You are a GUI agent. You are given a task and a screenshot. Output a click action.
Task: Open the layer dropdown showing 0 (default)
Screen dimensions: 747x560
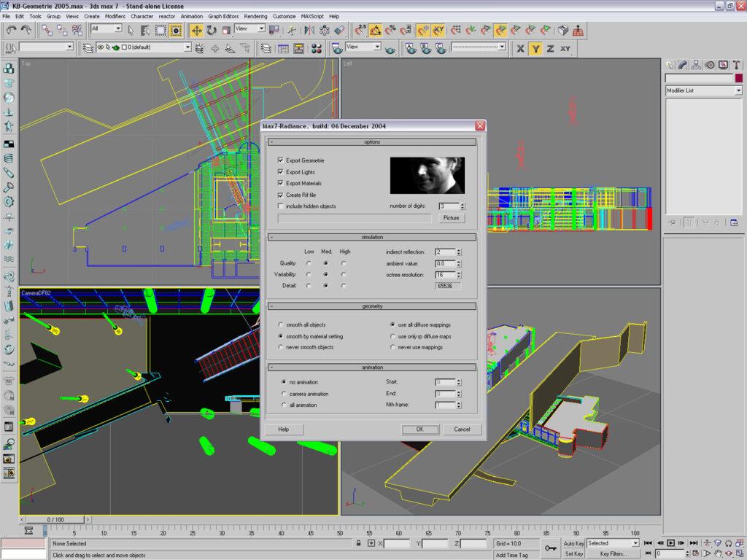pyautogui.click(x=187, y=47)
